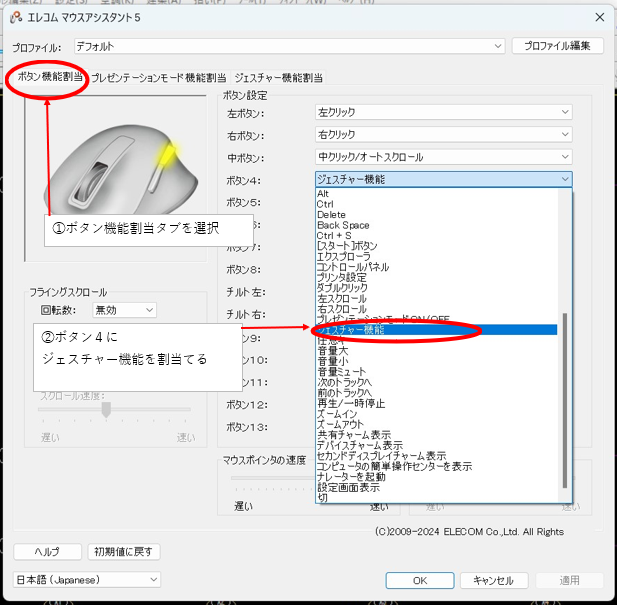Select 共有チャーム表示 in the list
617x605 pixels.
437,435
